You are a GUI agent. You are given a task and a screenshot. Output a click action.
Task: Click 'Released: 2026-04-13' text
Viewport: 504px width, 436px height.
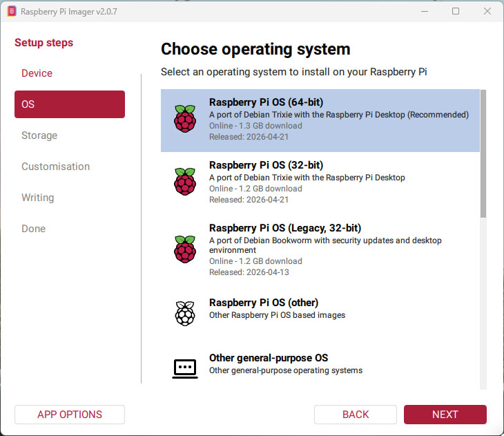(249, 272)
